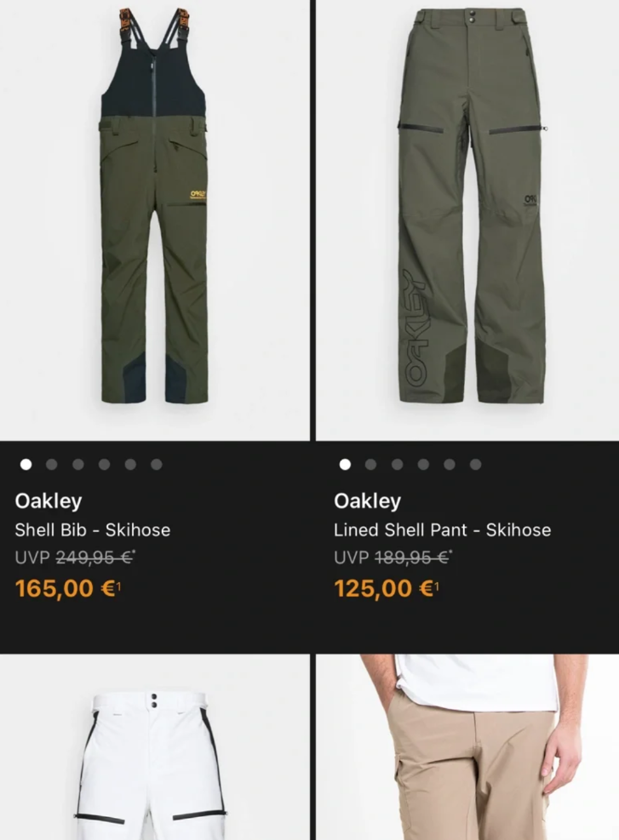The width and height of the screenshot is (619, 840).
Task: Select second image dot under Shell Bib
Action: coord(51,465)
